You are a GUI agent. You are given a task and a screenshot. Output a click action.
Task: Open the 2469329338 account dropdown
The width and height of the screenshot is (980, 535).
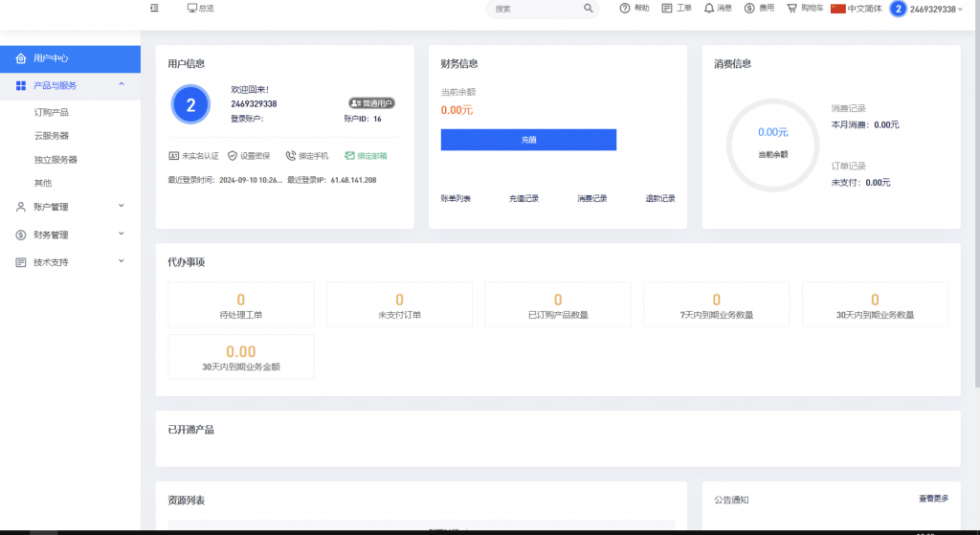936,10
